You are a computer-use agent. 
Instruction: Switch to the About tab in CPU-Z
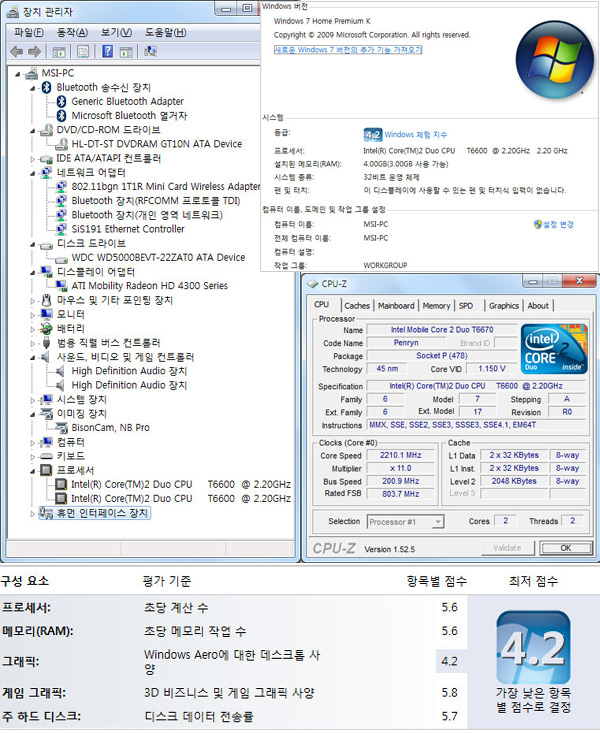538,306
